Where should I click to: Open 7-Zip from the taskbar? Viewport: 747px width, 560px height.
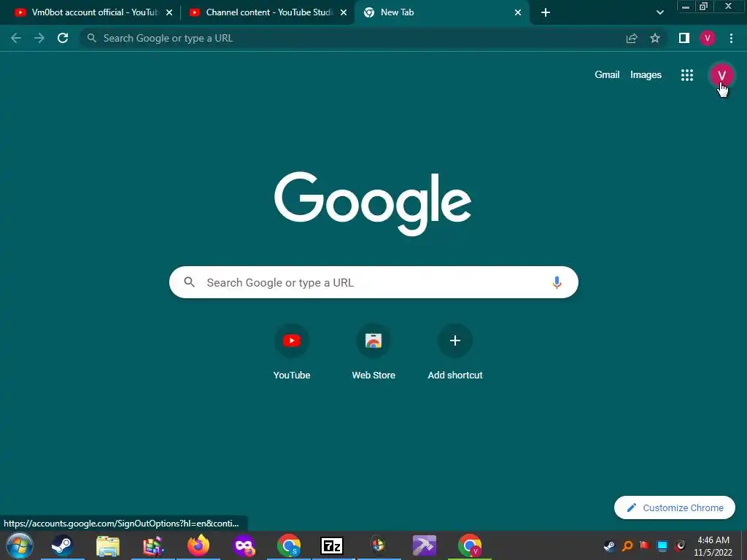coord(332,545)
